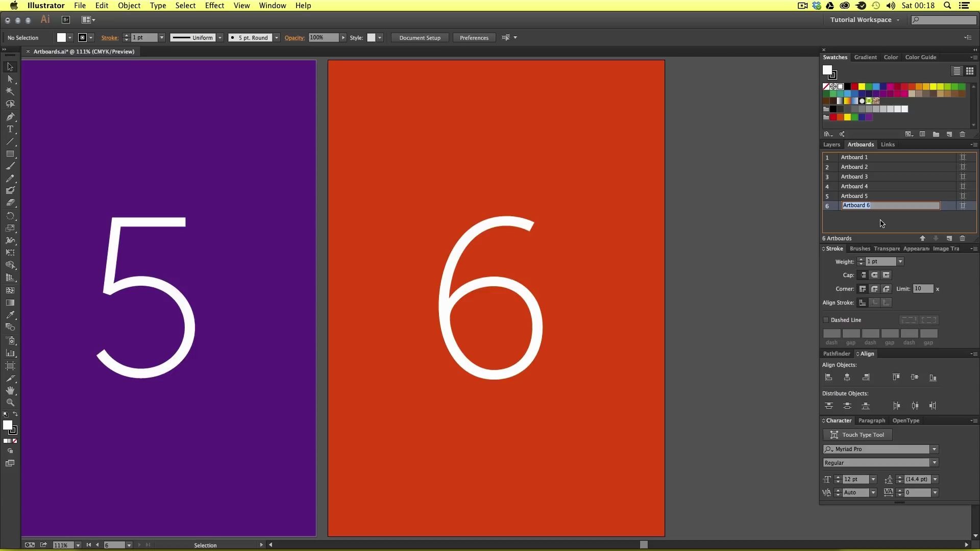Viewport: 980px width, 551px height.
Task: Select the Zoom tool
Action: tap(10, 403)
